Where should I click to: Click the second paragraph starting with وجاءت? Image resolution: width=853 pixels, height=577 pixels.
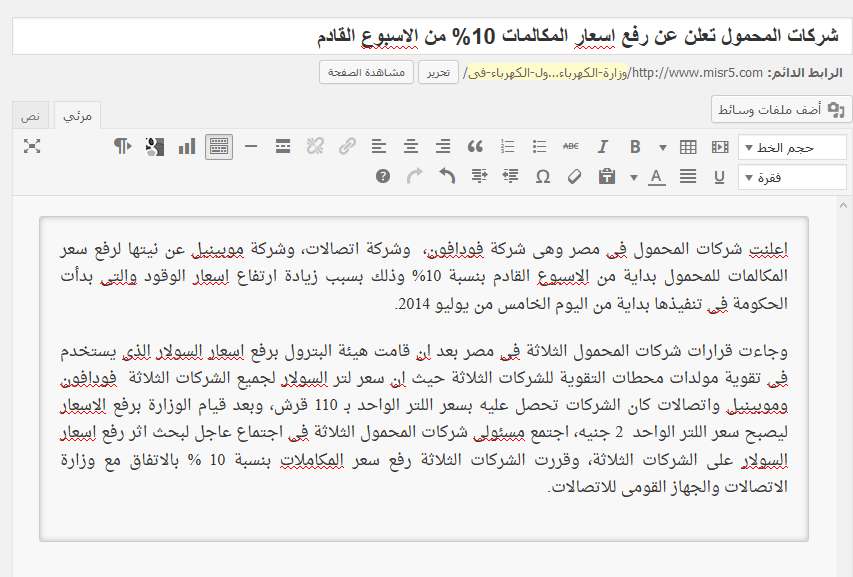pos(424,419)
